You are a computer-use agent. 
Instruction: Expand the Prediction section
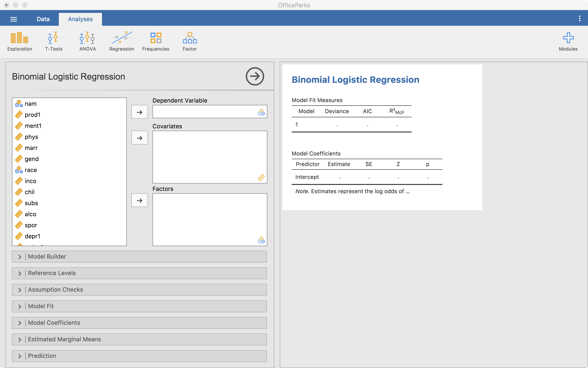click(x=139, y=356)
